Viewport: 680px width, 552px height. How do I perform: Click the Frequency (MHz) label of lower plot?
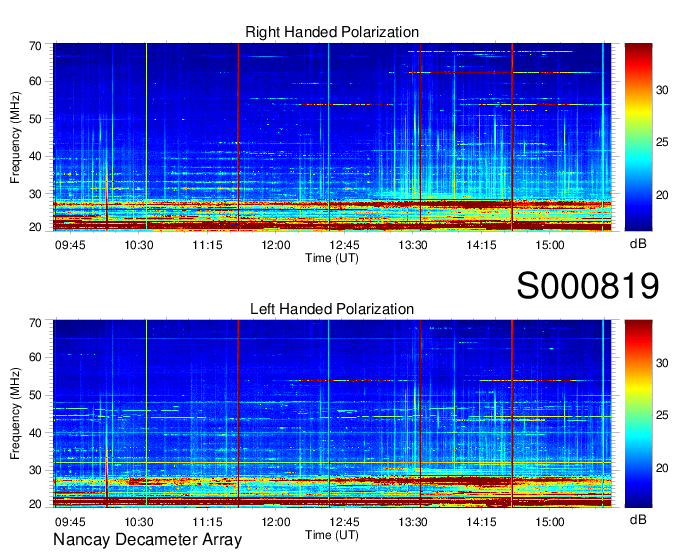(15, 414)
